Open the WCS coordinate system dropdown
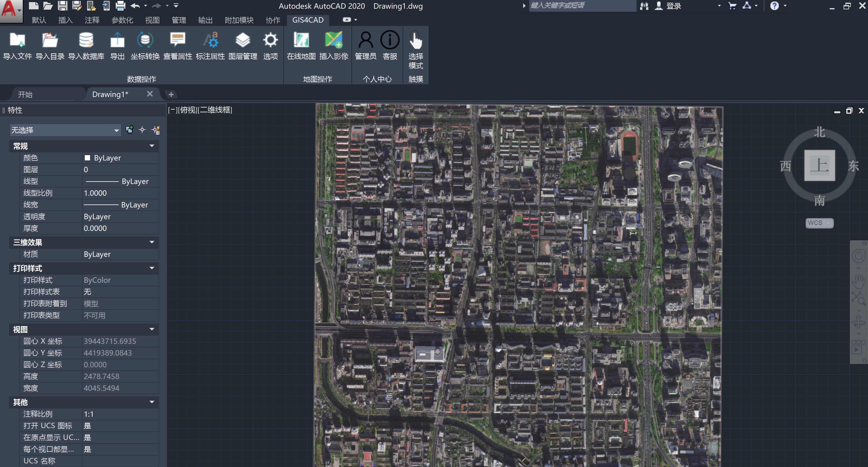The width and height of the screenshot is (868, 467). [819, 223]
